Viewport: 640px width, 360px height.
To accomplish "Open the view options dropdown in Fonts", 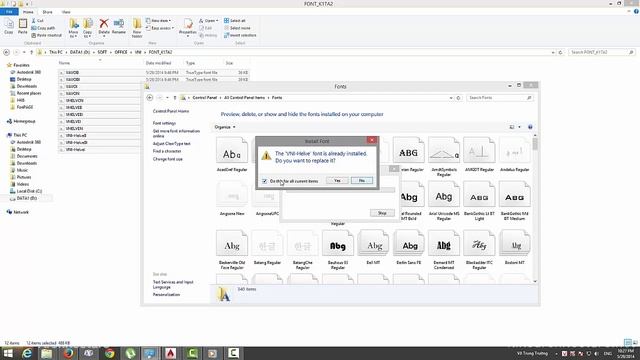I will (519, 127).
